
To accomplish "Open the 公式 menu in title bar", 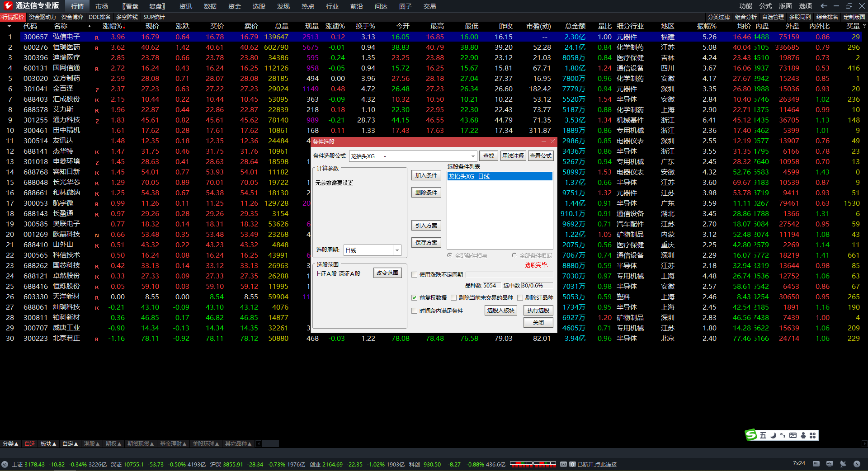I will (x=766, y=6).
